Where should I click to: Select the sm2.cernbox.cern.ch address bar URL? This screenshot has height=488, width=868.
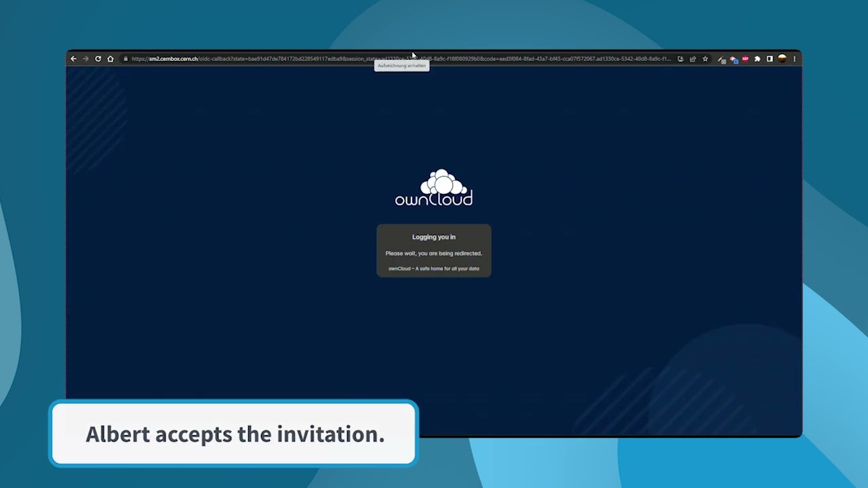click(400, 59)
